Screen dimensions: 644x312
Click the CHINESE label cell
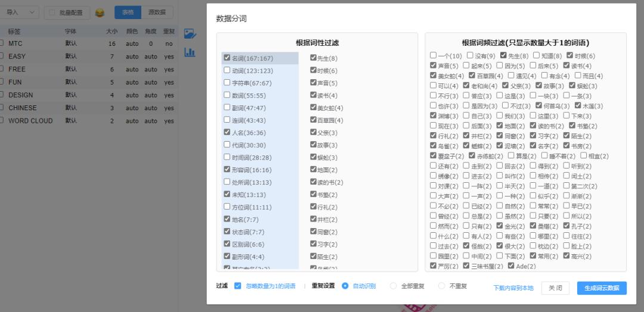tap(23, 108)
